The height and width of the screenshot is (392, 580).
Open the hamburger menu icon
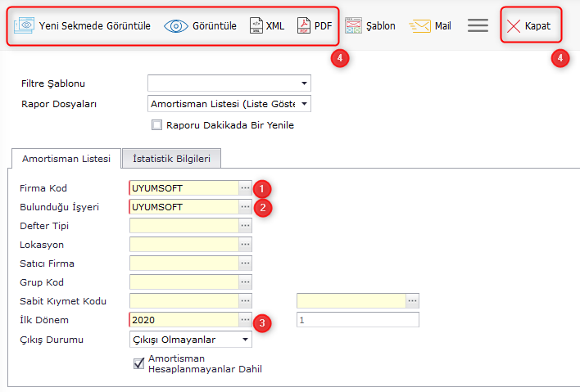(x=478, y=26)
